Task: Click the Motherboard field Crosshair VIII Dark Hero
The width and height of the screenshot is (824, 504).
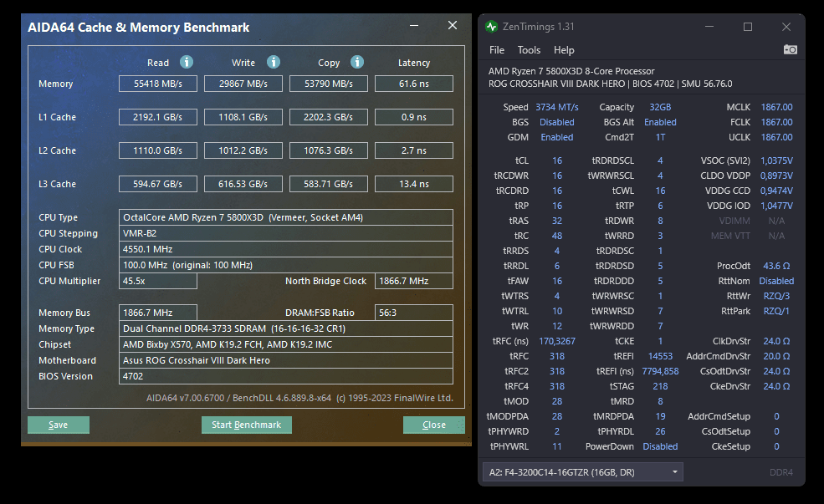Action: [x=286, y=360]
